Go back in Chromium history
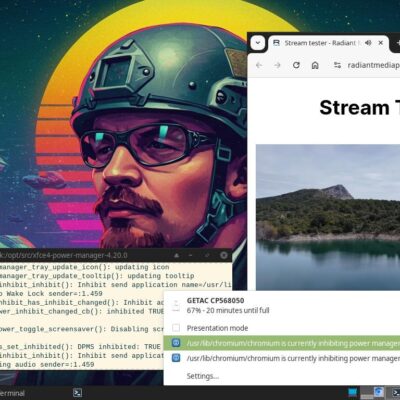 (259, 65)
